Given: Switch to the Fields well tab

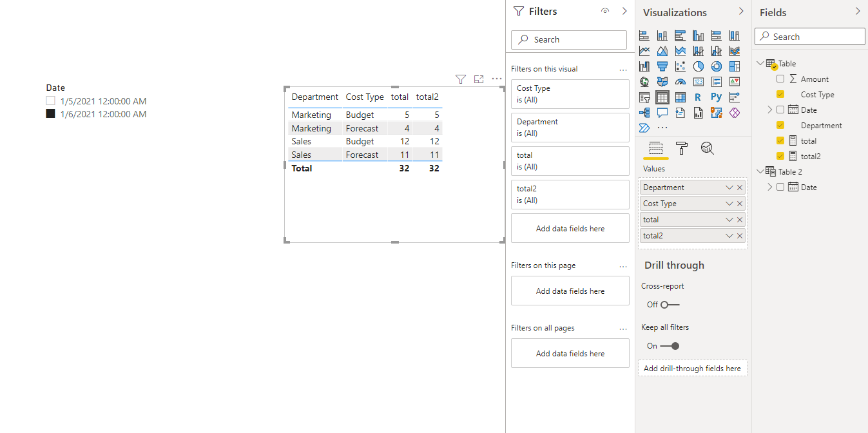Looking at the screenshot, I should 655,149.
